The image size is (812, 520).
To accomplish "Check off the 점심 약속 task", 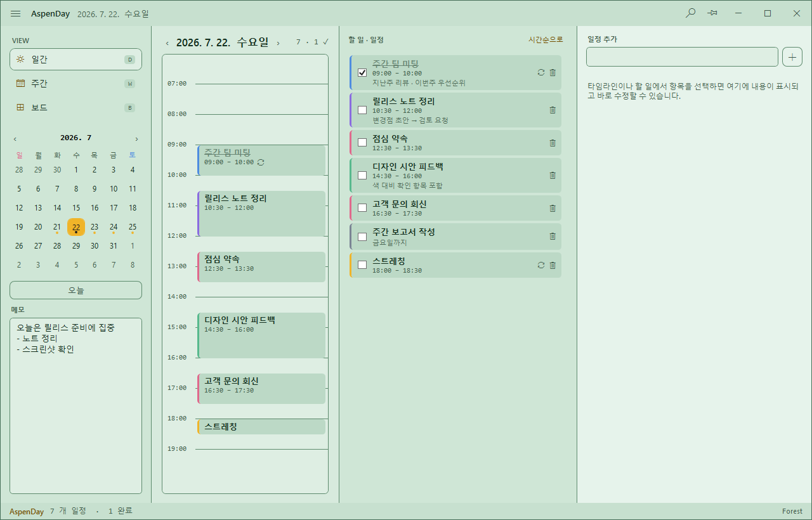I will (362, 143).
